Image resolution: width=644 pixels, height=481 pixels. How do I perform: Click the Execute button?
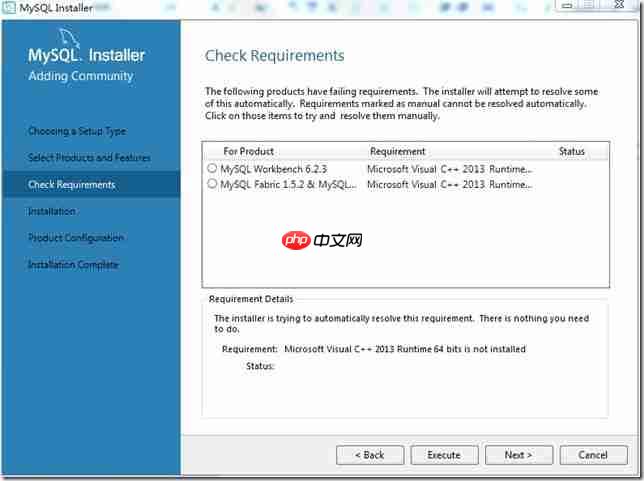(444, 455)
